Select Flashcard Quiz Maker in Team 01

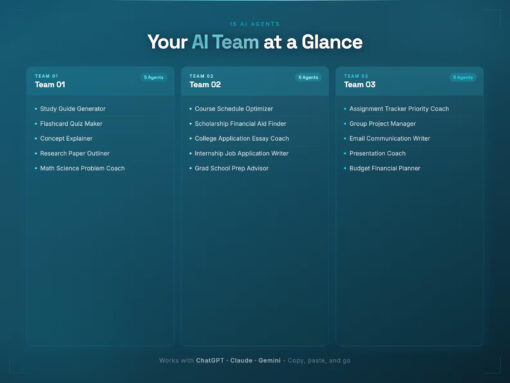click(x=71, y=124)
